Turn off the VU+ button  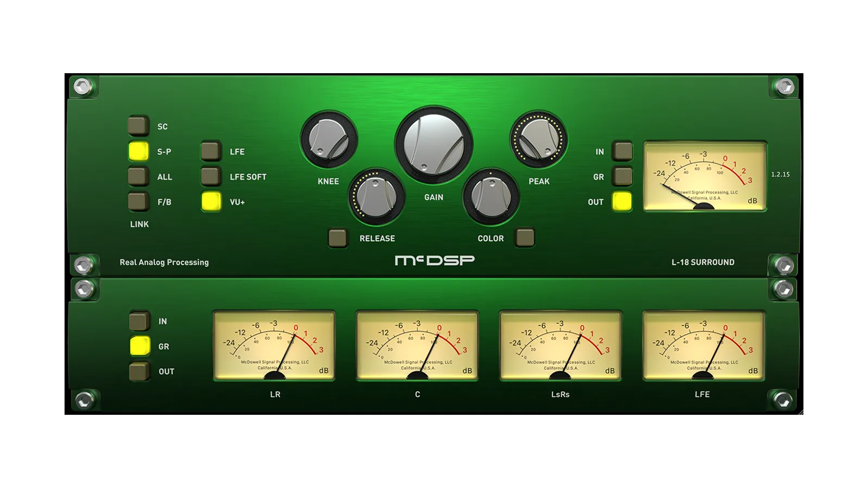[211, 202]
